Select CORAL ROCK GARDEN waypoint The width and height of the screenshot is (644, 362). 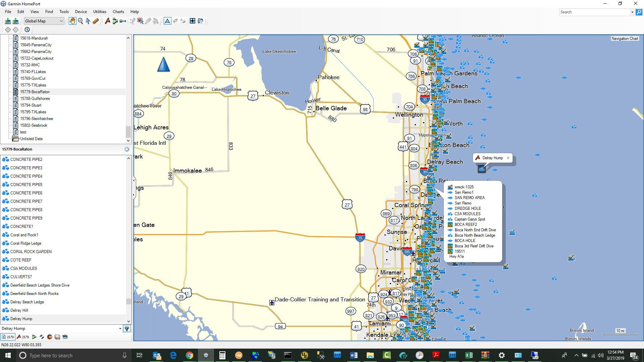coord(31,252)
